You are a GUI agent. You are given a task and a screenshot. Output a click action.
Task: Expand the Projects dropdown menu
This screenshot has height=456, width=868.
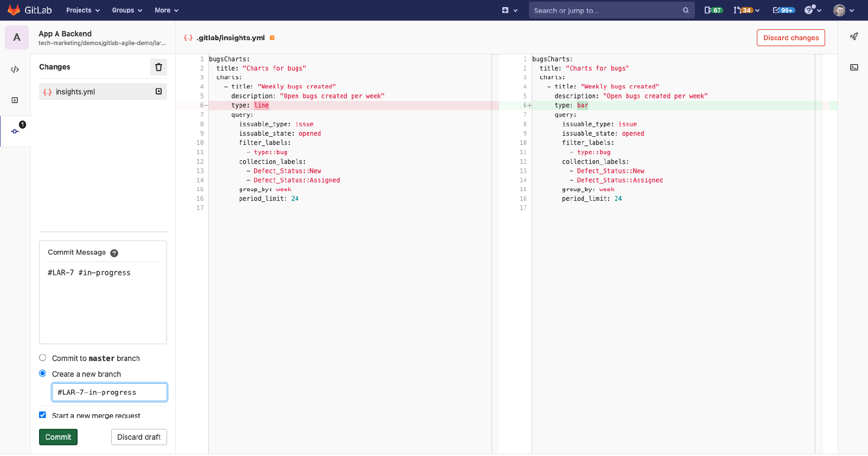click(x=83, y=10)
